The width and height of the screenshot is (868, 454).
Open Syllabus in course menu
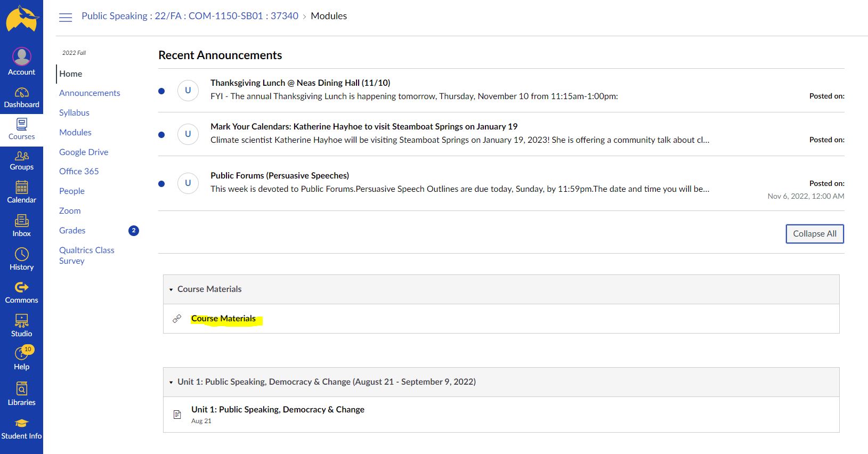coord(74,113)
